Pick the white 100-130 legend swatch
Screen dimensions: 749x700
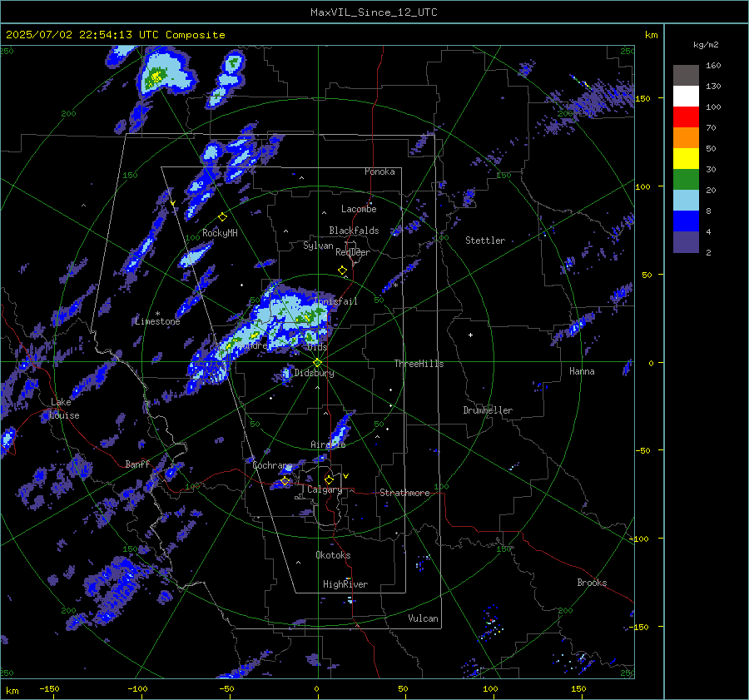[686, 97]
